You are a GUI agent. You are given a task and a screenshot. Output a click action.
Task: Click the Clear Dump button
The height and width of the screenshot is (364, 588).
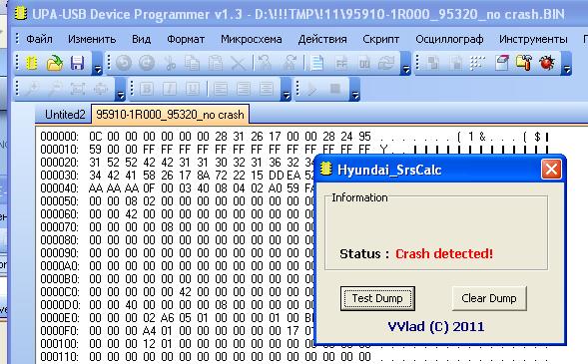click(x=489, y=298)
